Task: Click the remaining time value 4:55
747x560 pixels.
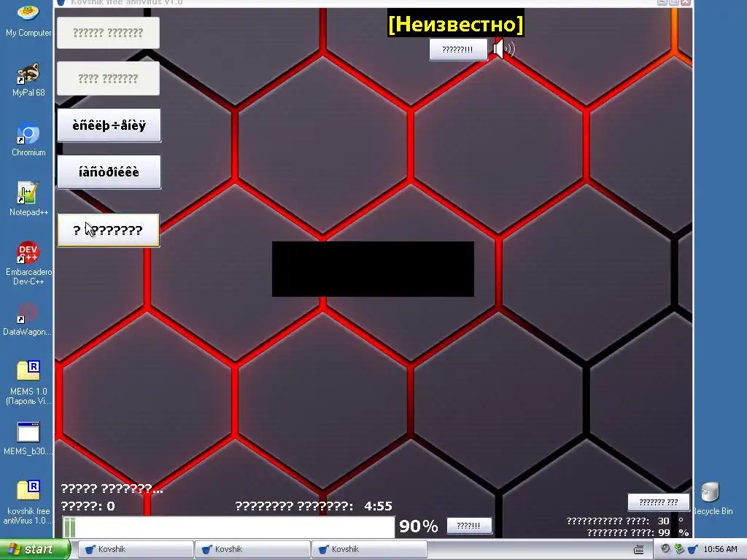Action: pyautogui.click(x=379, y=506)
